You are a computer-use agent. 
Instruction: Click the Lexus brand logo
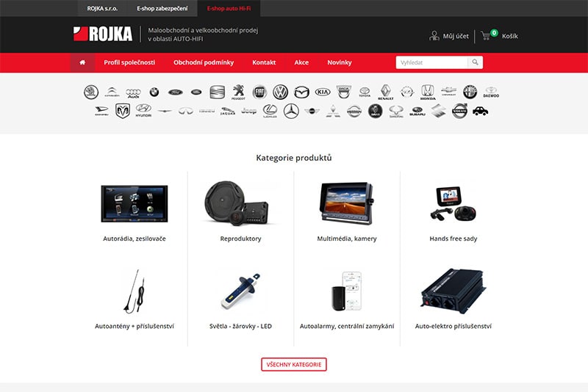[x=270, y=111]
